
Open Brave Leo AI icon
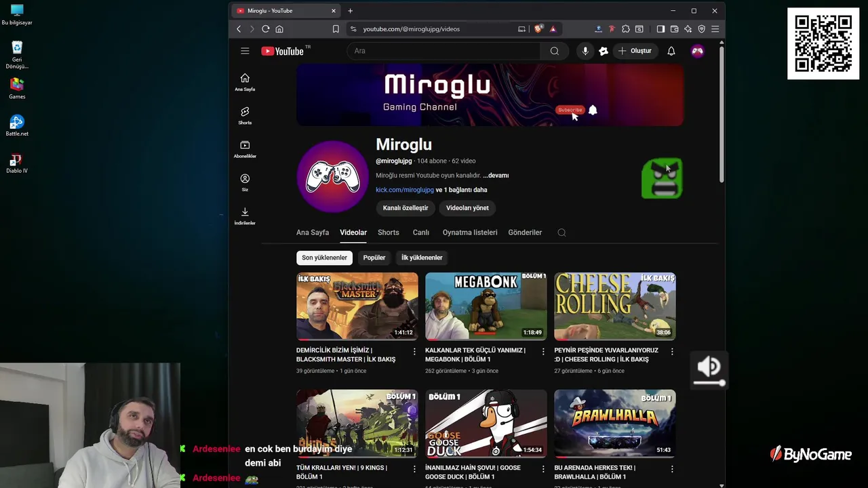coord(688,29)
